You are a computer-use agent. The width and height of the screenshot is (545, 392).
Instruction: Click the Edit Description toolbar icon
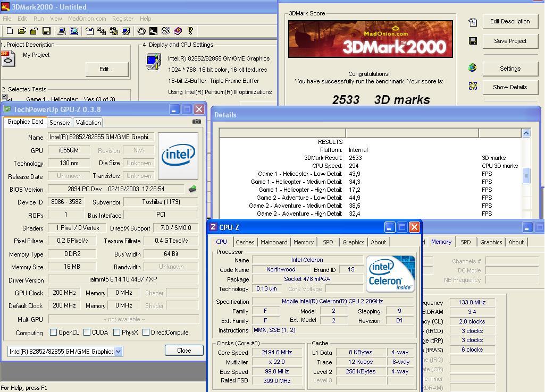click(89, 31)
